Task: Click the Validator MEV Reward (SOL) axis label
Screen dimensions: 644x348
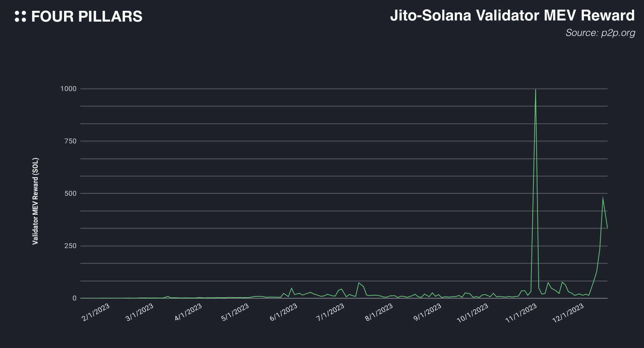Action: 35,201
